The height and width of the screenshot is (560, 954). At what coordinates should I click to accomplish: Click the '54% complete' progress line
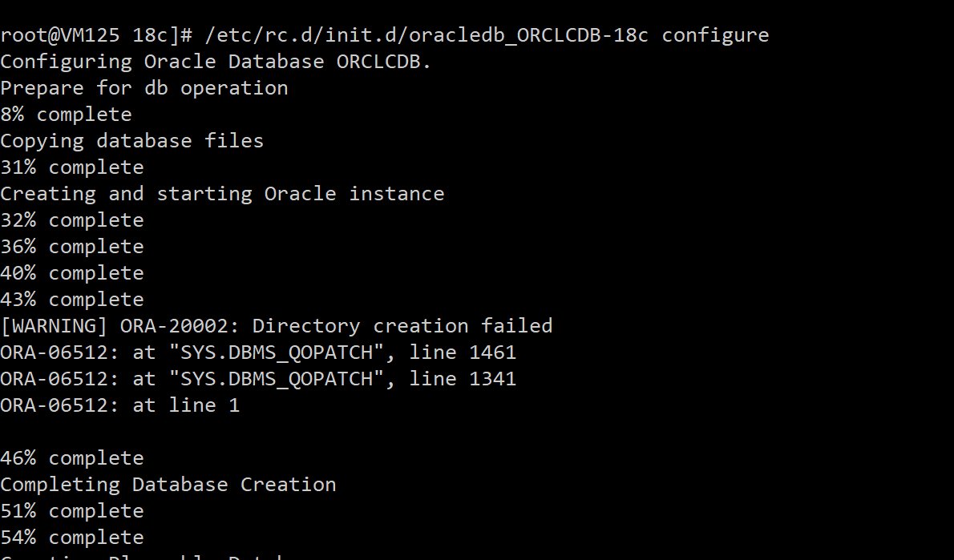pyautogui.click(x=72, y=538)
